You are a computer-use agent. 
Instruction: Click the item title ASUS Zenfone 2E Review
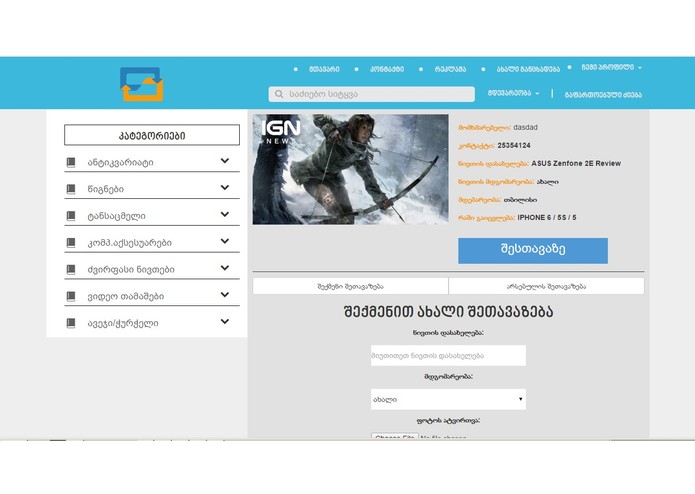576,163
